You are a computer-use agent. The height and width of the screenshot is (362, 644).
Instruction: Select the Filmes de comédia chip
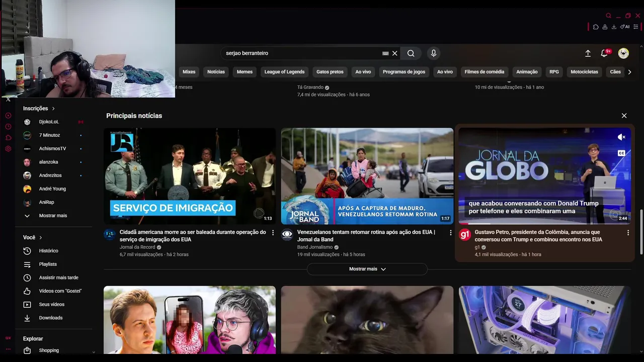(x=485, y=72)
